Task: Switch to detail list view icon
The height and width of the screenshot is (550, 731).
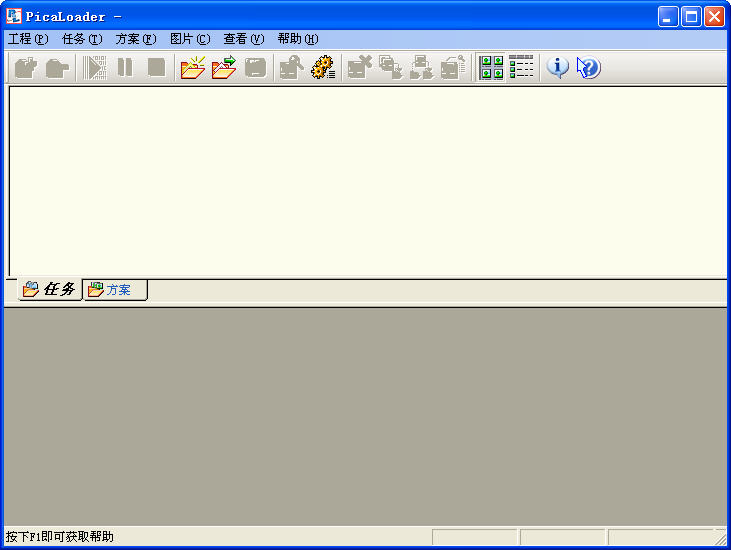Action: (521, 67)
